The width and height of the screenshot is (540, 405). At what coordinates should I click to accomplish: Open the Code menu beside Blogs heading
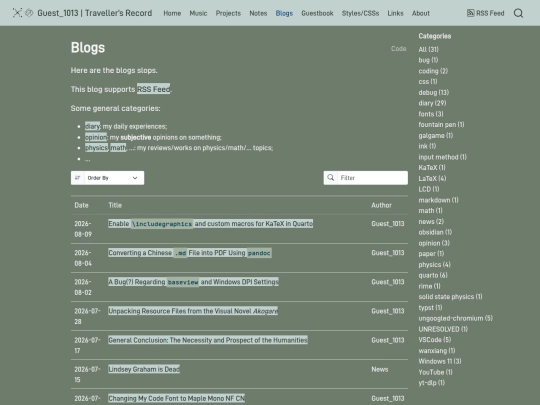pos(398,49)
